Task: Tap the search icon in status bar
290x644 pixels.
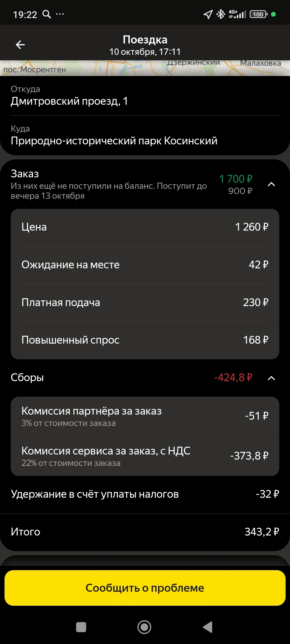Action: [x=47, y=14]
